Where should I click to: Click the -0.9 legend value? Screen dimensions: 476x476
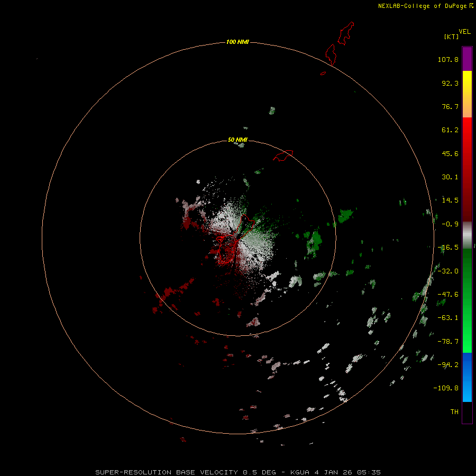(450, 224)
